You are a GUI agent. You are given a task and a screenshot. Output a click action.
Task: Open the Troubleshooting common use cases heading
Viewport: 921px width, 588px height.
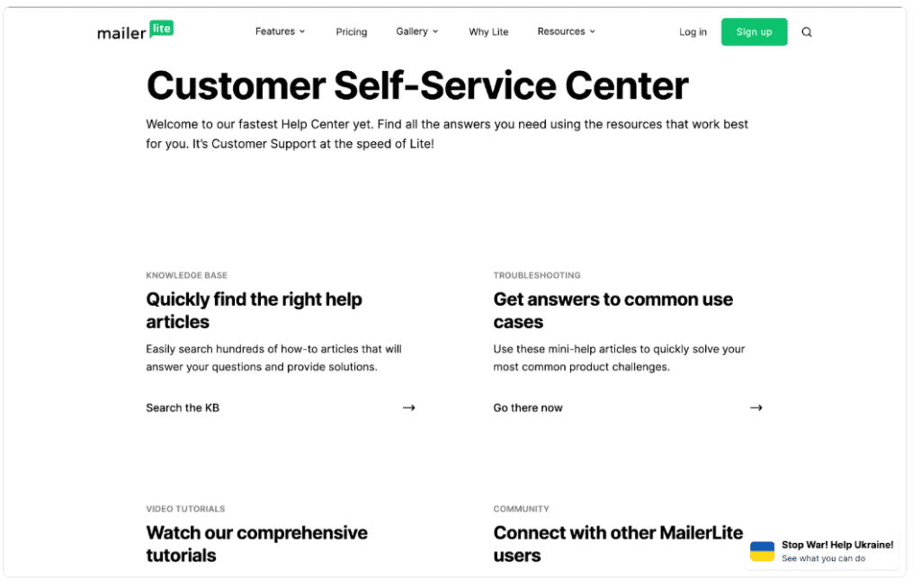613,310
